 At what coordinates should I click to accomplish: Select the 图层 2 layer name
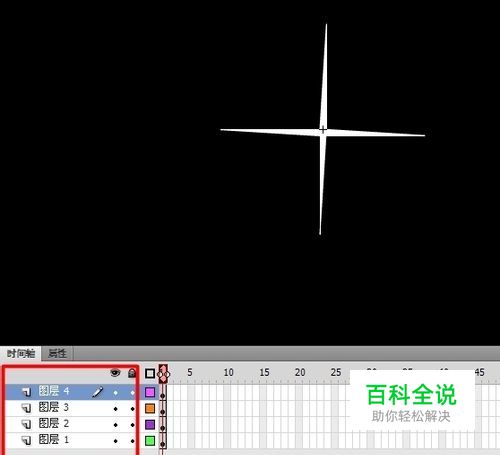[x=54, y=423]
